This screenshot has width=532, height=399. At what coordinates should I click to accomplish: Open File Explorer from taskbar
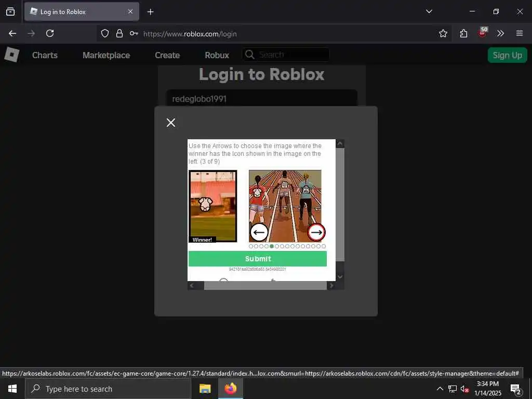205,389
